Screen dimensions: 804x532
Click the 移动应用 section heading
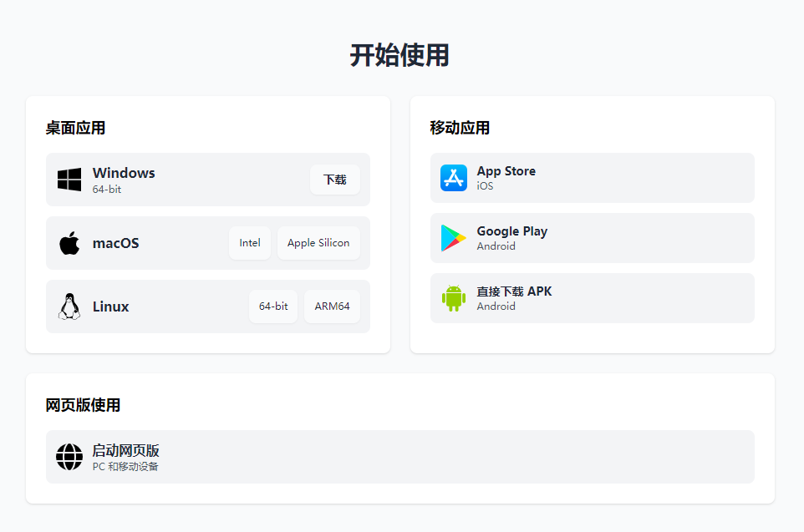(460, 128)
